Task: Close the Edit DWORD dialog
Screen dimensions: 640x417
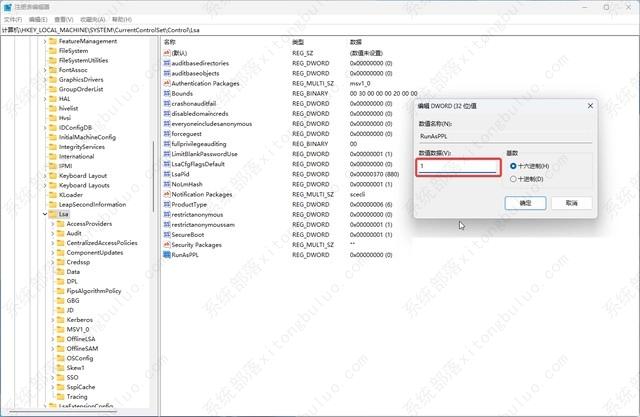Action: coord(590,106)
